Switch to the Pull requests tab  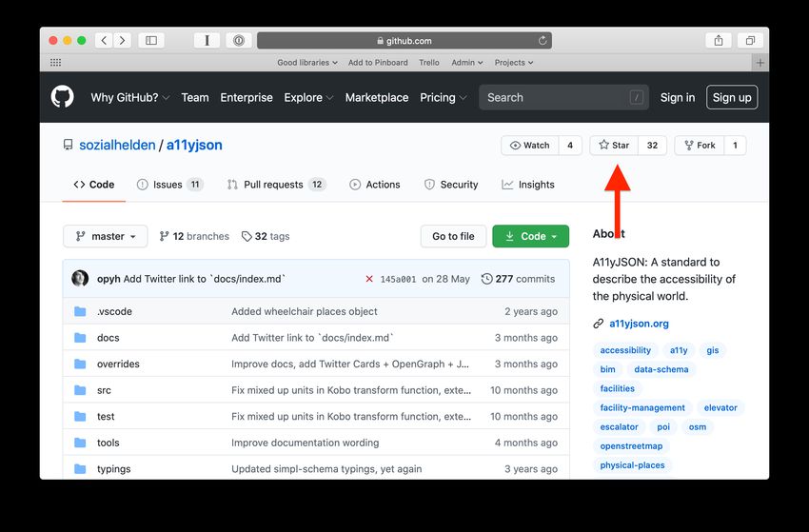(276, 185)
